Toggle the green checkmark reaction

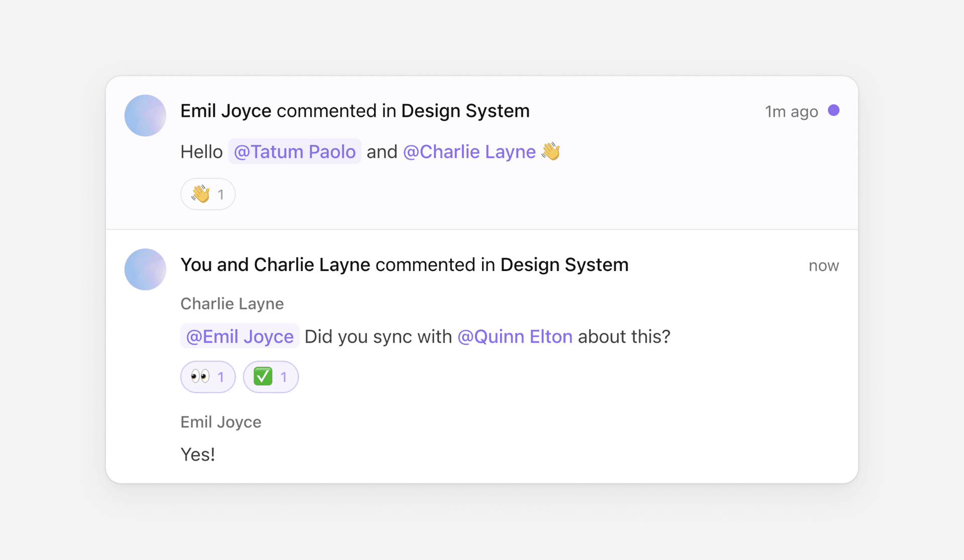(x=271, y=377)
